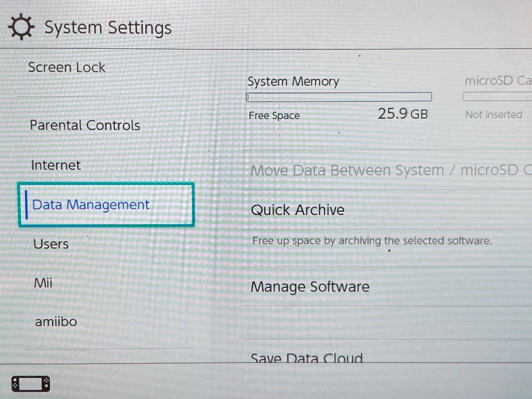This screenshot has height=399, width=532.
Task: Click the System Settings gear icon
Action: tap(21, 27)
